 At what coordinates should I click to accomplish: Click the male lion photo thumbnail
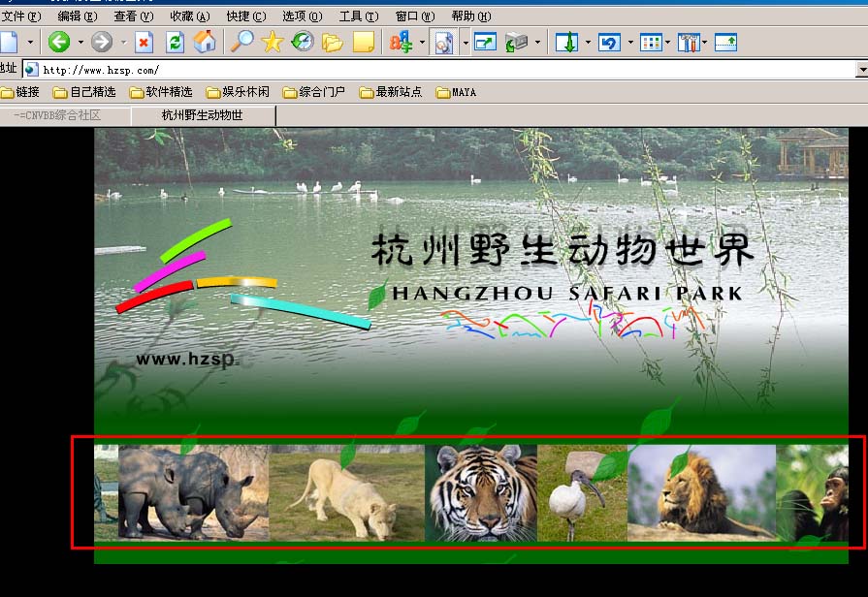tap(701, 492)
